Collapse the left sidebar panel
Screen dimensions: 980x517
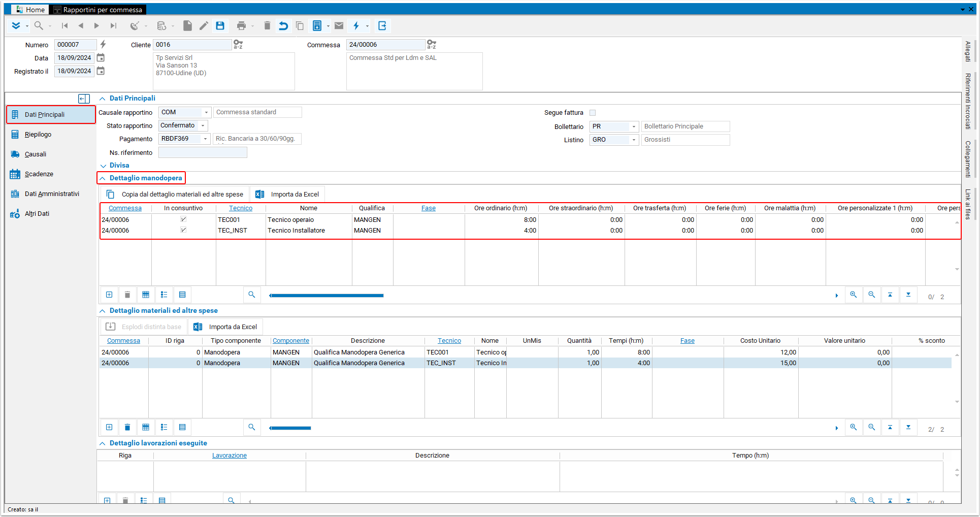point(84,99)
